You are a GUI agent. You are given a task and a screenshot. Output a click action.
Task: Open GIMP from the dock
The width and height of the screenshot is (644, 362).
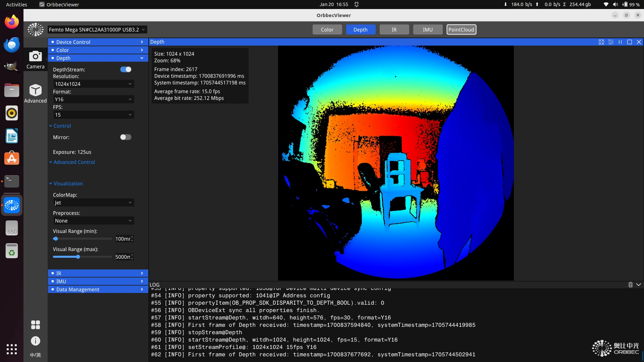pos(12,67)
